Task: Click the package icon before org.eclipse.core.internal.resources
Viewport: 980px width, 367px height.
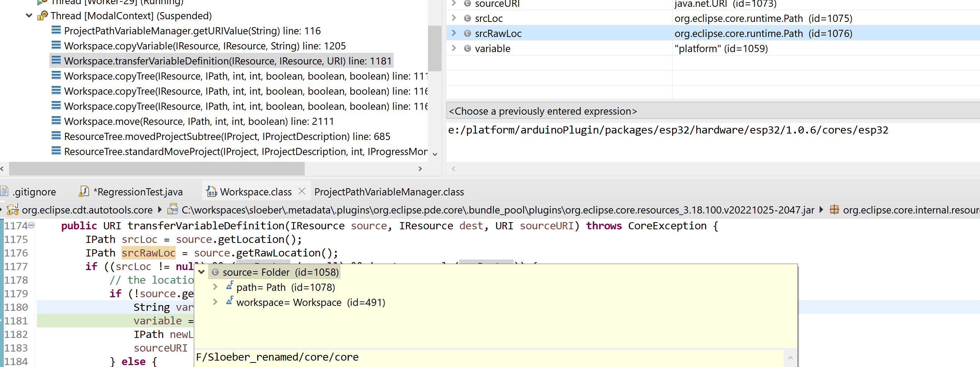Action: [834, 210]
